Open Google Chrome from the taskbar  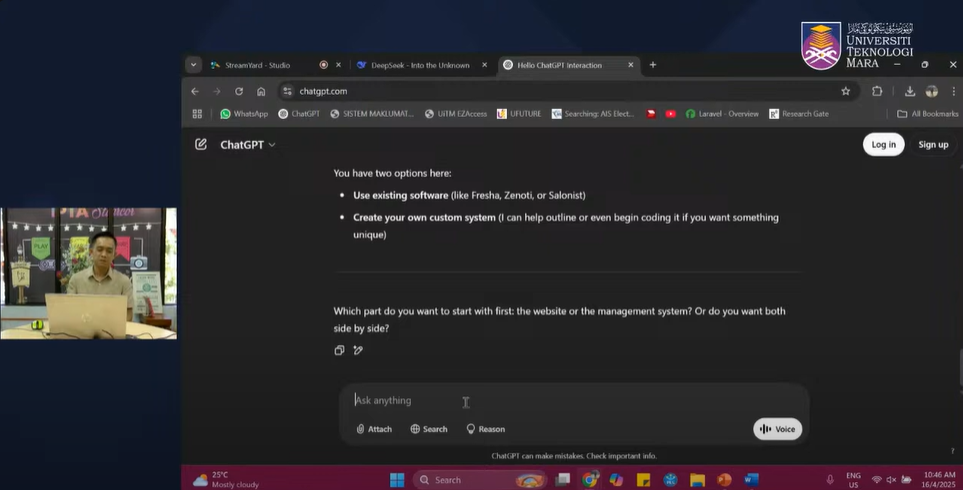tap(590, 480)
